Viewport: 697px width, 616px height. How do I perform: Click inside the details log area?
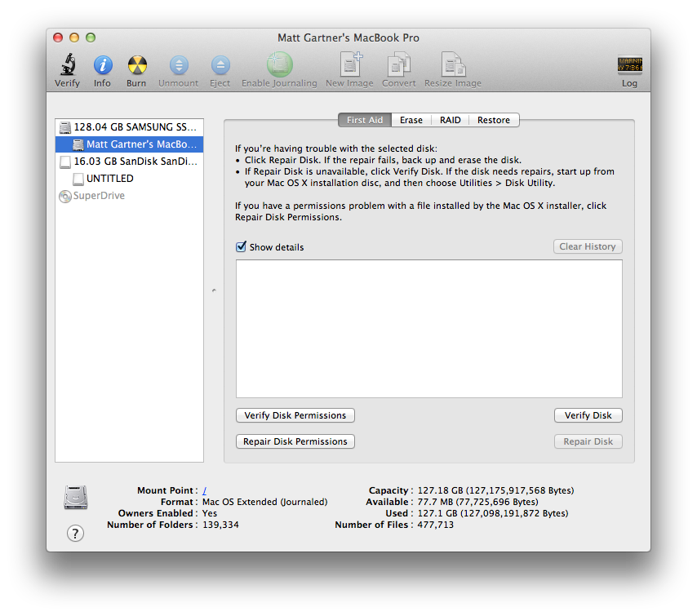pos(429,329)
